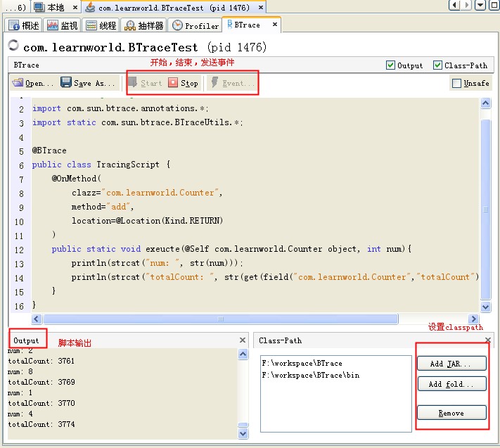500x448 pixels.
Task: Close the BTraceTest process tab
Action: click(259, 7)
